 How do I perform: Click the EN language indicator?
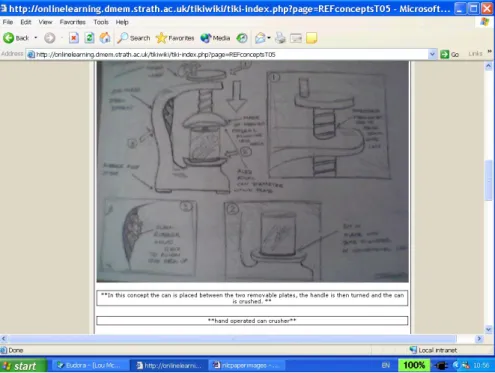click(x=386, y=365)
